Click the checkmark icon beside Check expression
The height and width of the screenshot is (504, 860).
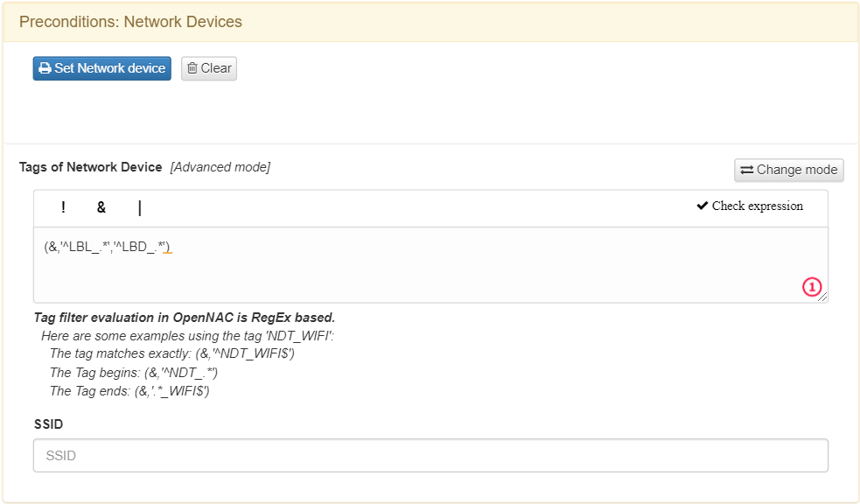pyautogui.click(x=703, y=206)
